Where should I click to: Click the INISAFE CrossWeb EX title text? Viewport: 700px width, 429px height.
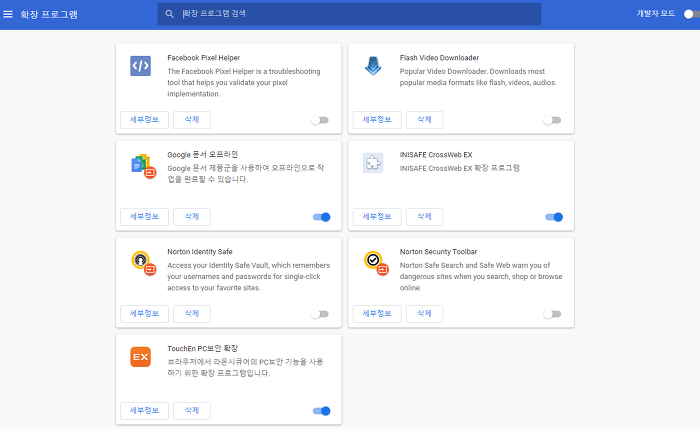[x=436, y=154]
